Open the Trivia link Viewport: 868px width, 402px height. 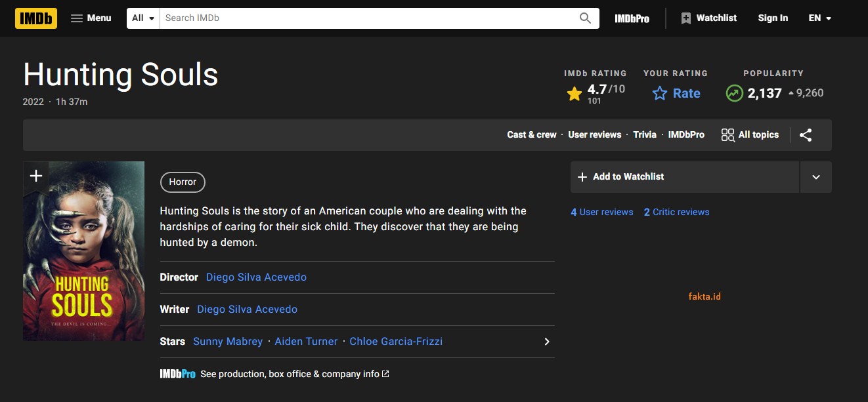tap(645, 134)
